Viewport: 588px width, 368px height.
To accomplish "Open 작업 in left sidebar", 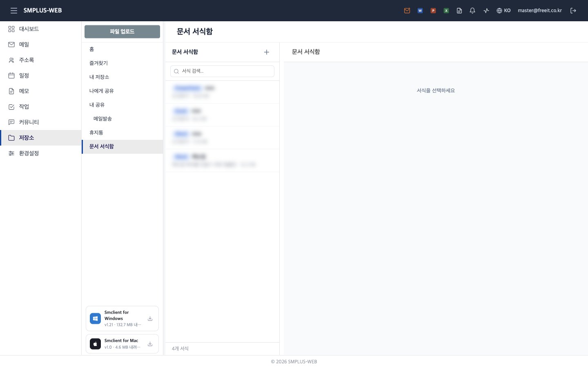I will click(41, 107).
